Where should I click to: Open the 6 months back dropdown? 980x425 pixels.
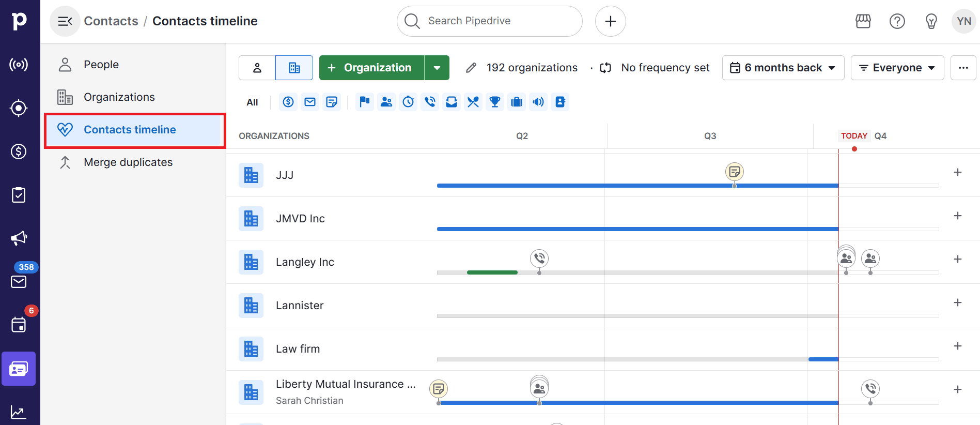point(783,68)
